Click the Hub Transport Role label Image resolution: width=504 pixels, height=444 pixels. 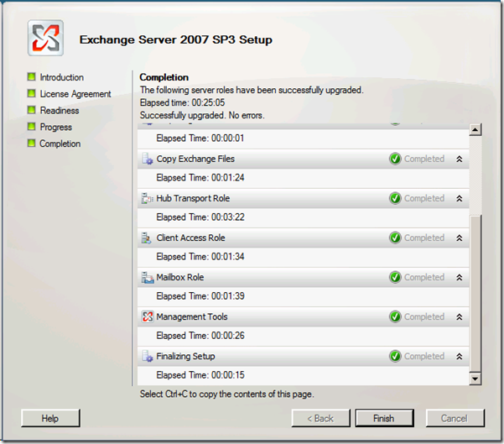(193, 199)
